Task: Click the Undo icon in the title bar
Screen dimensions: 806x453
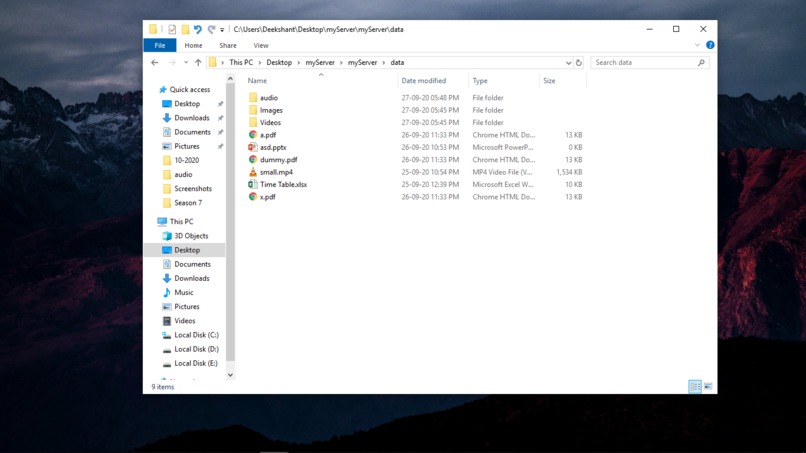Action: [x=198, y=29]
